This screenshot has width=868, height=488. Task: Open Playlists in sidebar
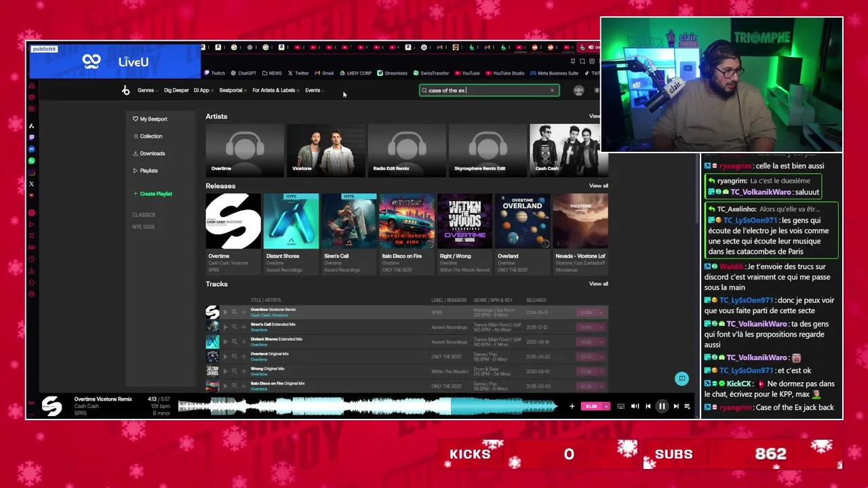pos(145,171)
